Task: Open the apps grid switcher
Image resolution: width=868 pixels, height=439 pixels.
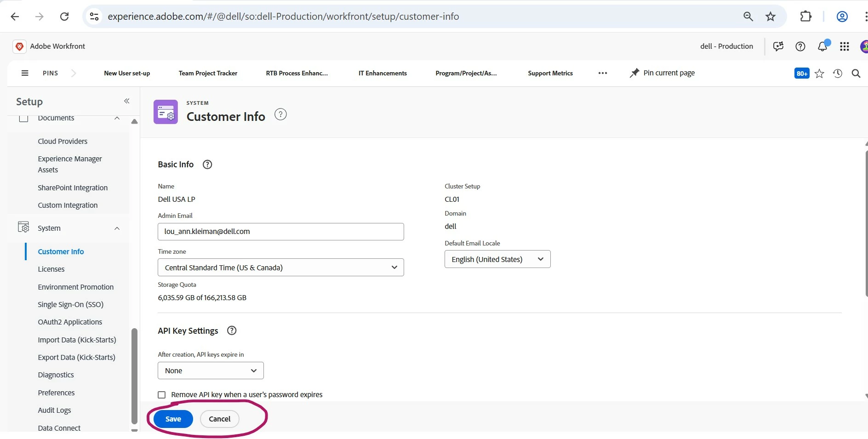Action: [845, 46]
